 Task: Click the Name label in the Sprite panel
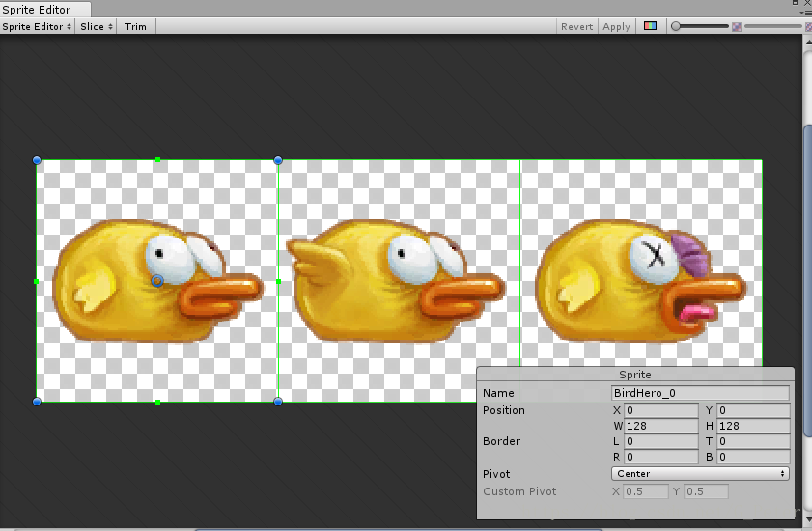(x=498, y=393)
